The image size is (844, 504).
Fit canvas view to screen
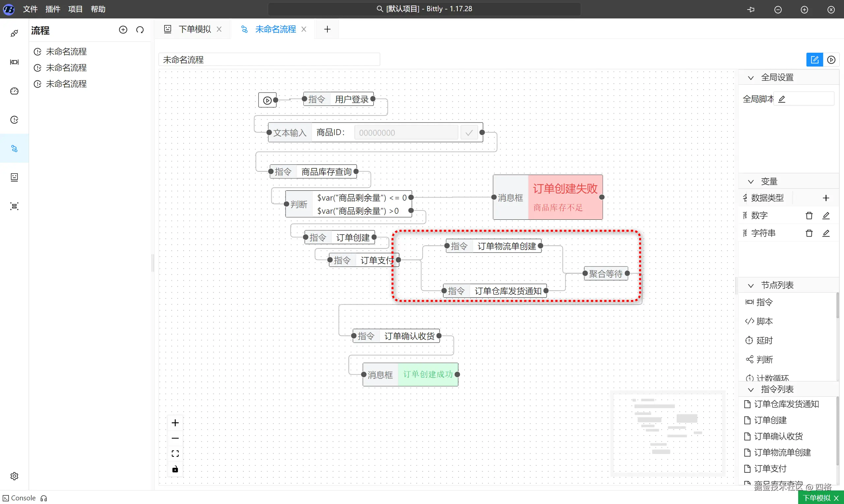pyautogui.click(x=175, y=454)
